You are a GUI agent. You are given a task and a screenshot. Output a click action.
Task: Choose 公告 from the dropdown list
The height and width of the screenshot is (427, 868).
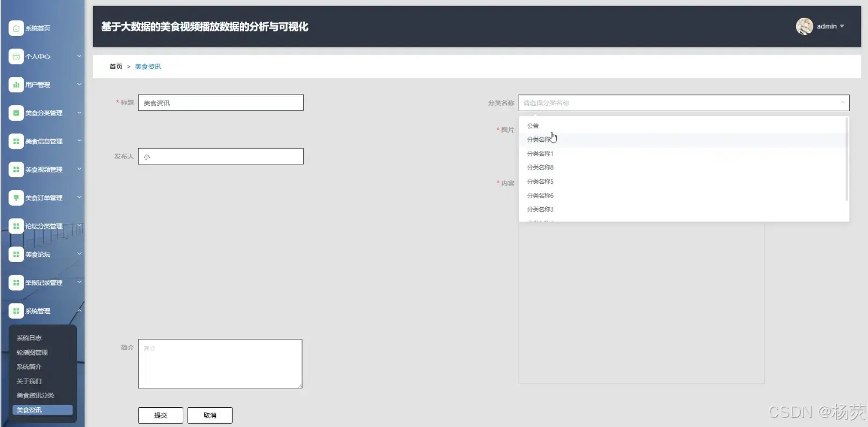[x=684, y=126]
